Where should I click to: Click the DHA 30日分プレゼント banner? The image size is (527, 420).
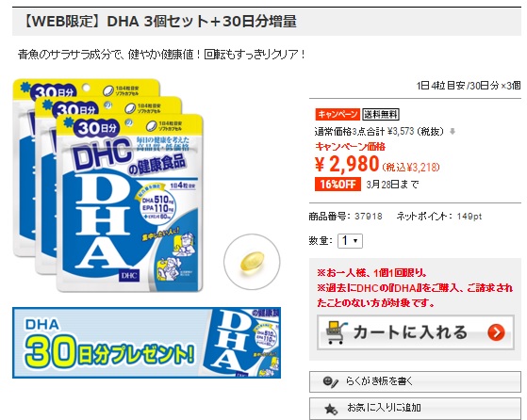[146, 343]
